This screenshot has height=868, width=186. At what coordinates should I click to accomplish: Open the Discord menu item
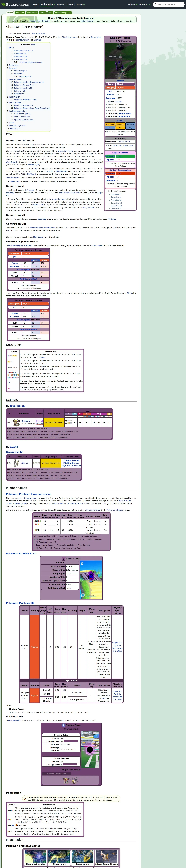click(71, 4)
